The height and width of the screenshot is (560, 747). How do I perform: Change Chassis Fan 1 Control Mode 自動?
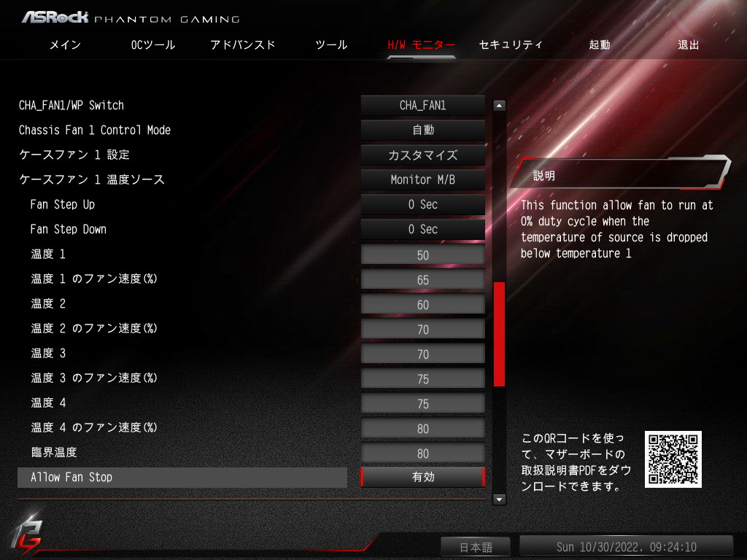422,130
